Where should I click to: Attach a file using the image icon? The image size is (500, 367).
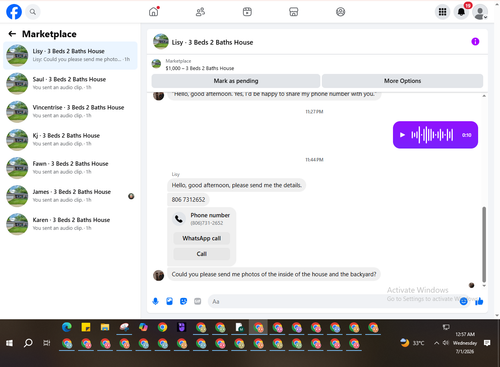169,301
